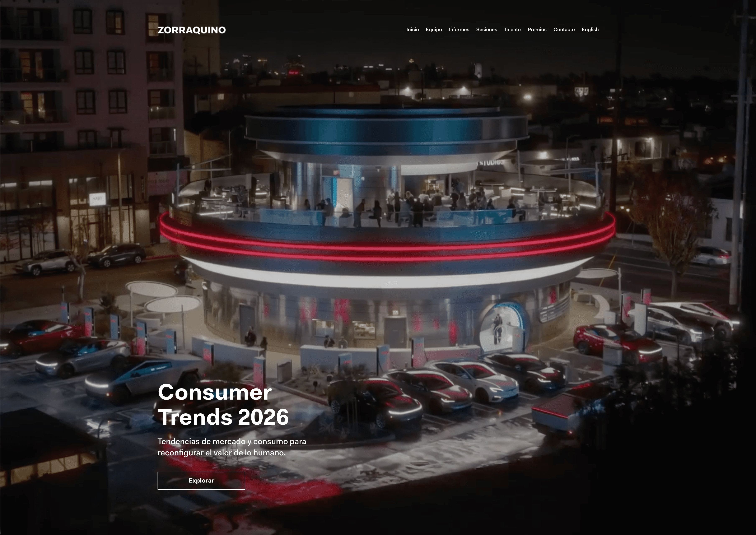Open the Contacto link
This screenshot has height=535, width=756.
pos(564,30)
